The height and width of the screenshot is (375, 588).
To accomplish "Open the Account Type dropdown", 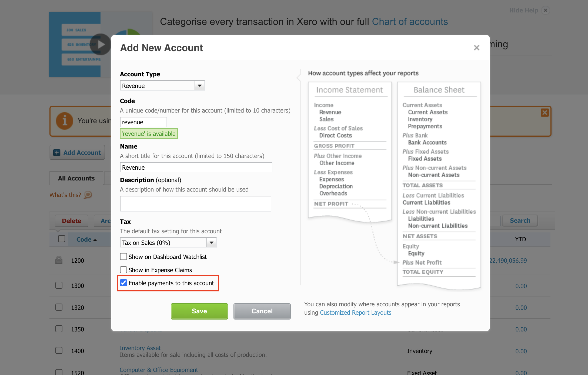I will (199, 86).
